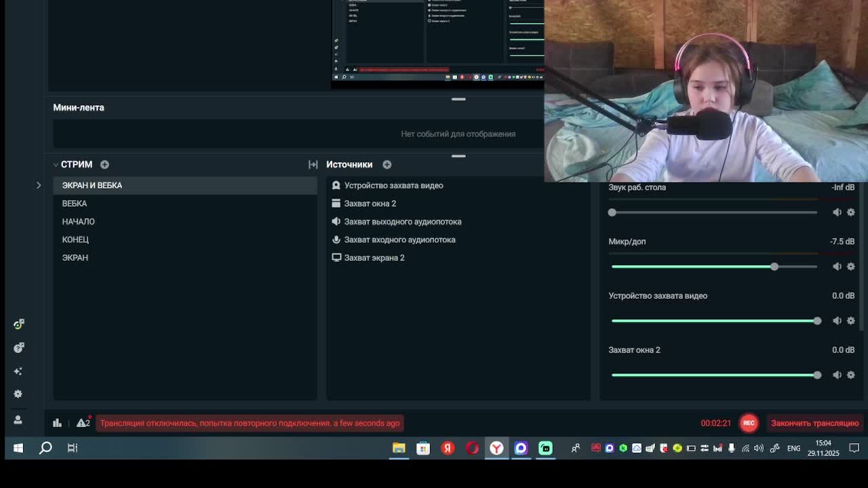Open the red Yandex icon in taskbar
Image resolution: width=868 pixels, height=488 pixels.
[448, 448]
